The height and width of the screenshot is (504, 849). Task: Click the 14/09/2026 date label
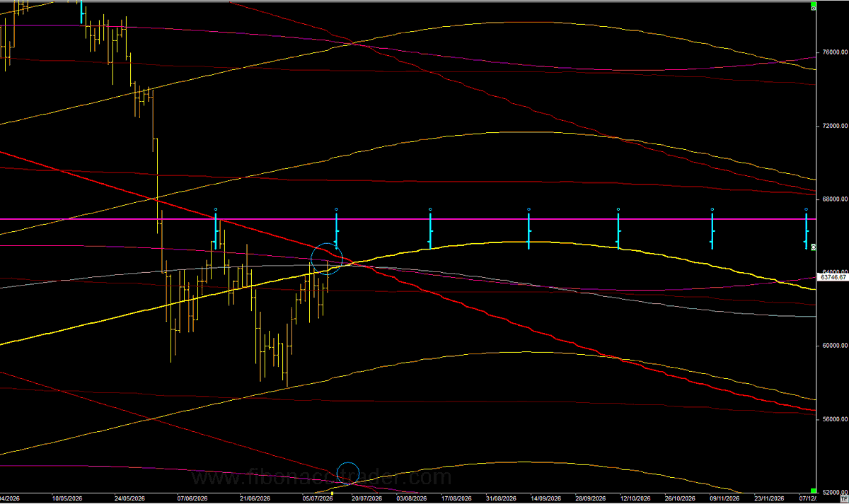tap(545, 499)
